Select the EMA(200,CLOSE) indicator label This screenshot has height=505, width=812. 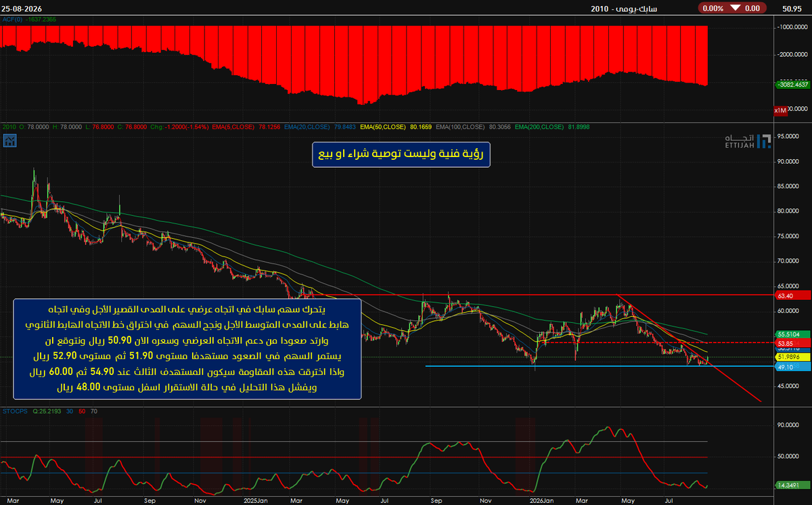coord(539,127)
